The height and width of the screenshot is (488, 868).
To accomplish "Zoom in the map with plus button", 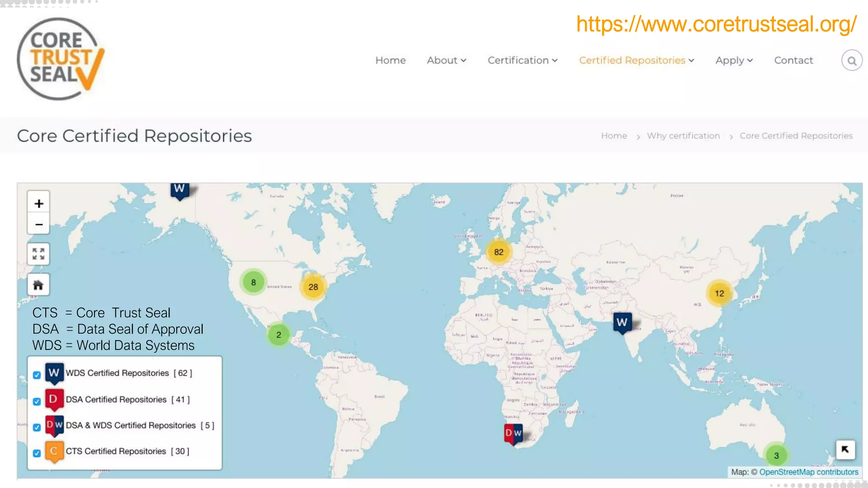I will coord(39,203).
